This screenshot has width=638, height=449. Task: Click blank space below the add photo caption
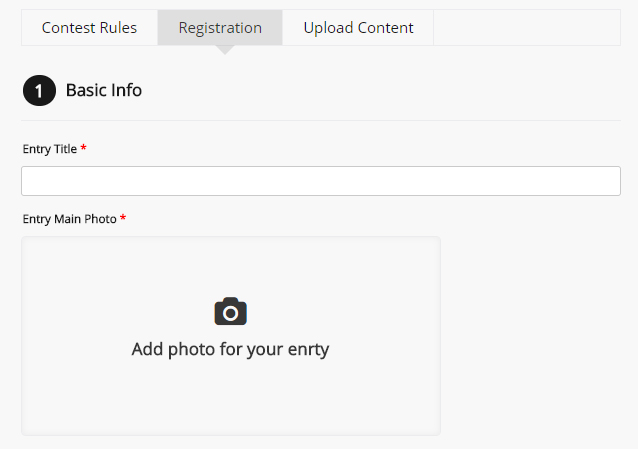pyautogui.click(x=230, y=400)
